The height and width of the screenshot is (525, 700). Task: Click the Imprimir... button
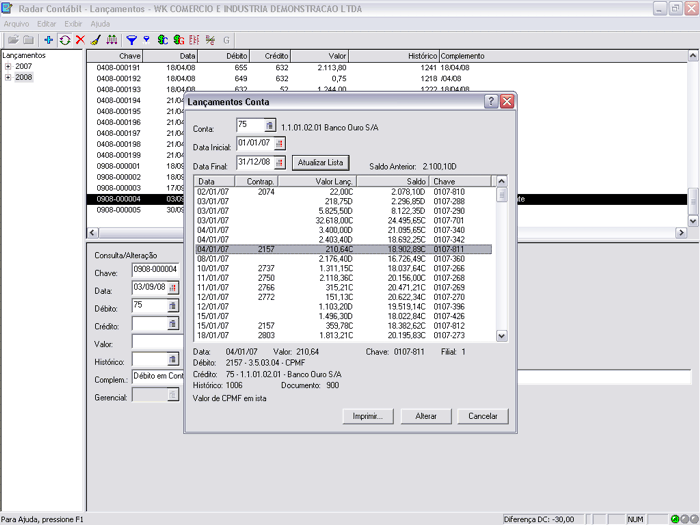(369, 416)
